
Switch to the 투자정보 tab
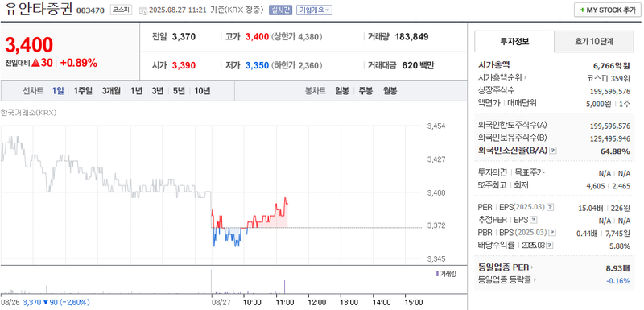click(514, 41)
